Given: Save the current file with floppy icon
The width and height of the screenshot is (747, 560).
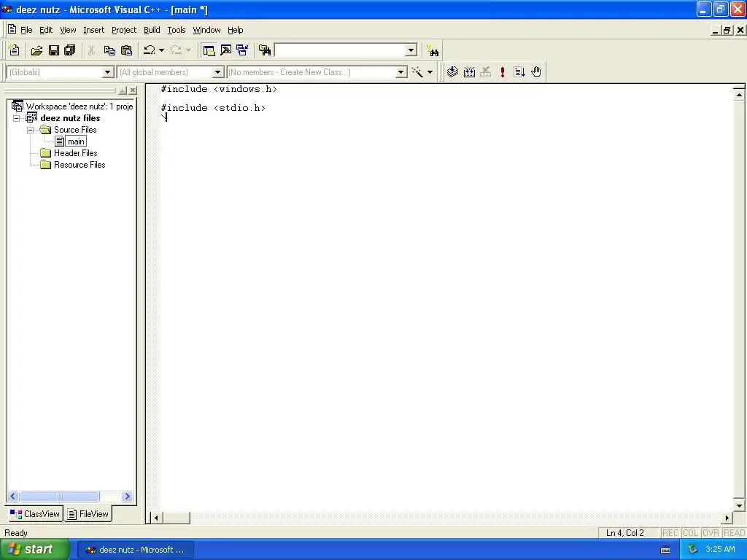Looking at the screenshot, I should (x=54, y=50).
